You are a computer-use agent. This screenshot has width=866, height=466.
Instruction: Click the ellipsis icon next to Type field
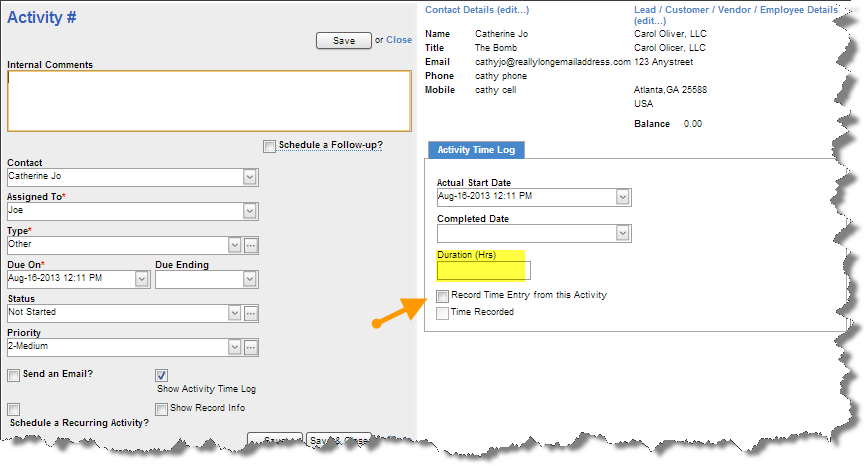[251, 245]
